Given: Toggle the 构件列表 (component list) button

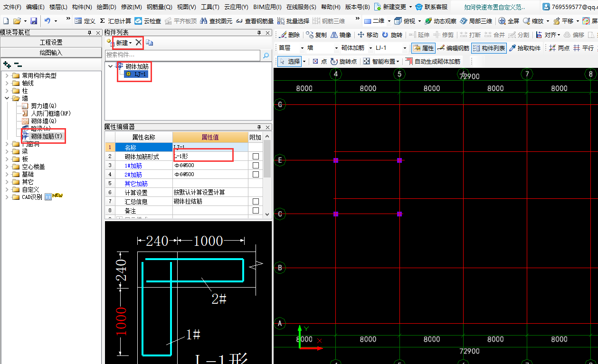Looking at the screenshot, I should pos(489,48).
